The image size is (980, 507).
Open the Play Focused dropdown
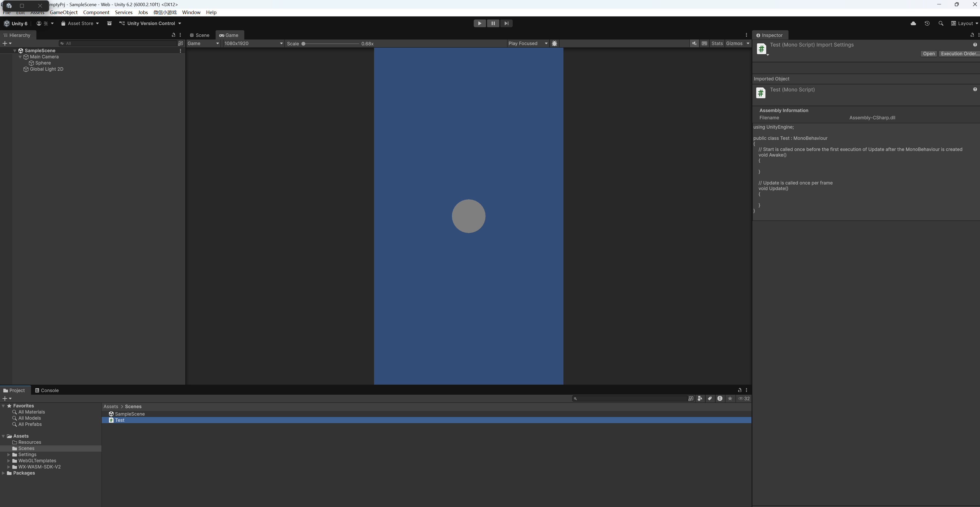pos(528,43)
